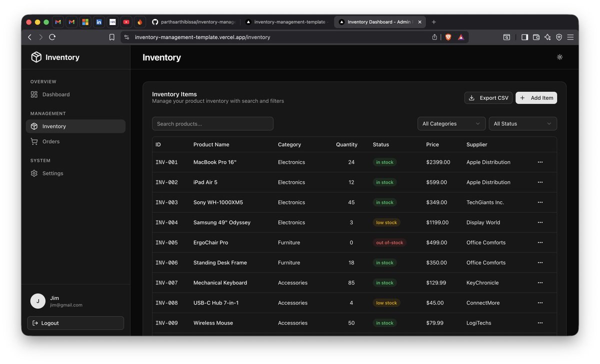Open actions menu for ErgoChair Pro

pyautogui.click(x=540, y=242)
